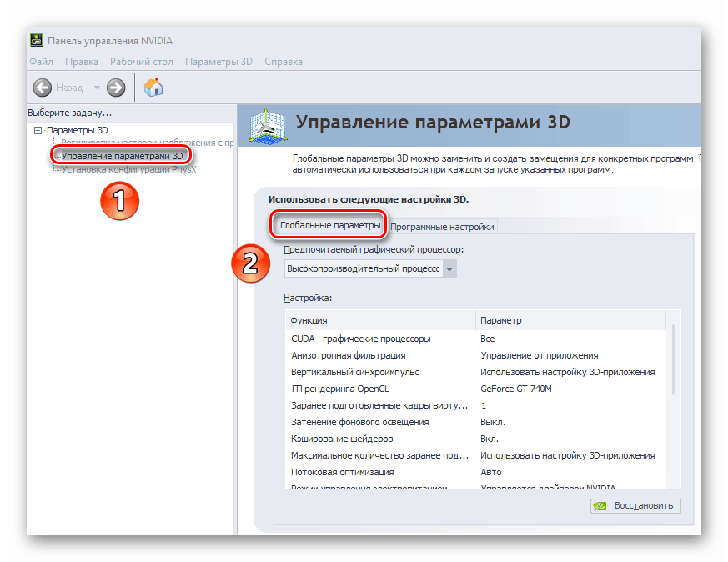Click the Авто value for threaded optimization

click(490, 473)
